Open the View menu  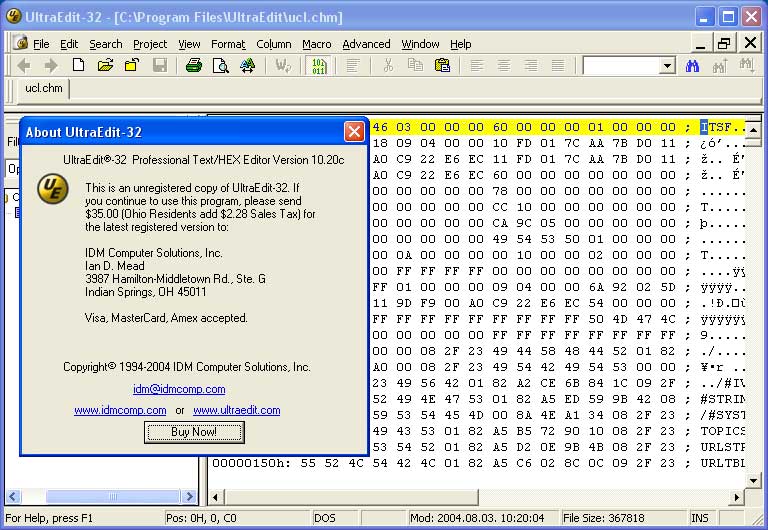pos(189,44)
